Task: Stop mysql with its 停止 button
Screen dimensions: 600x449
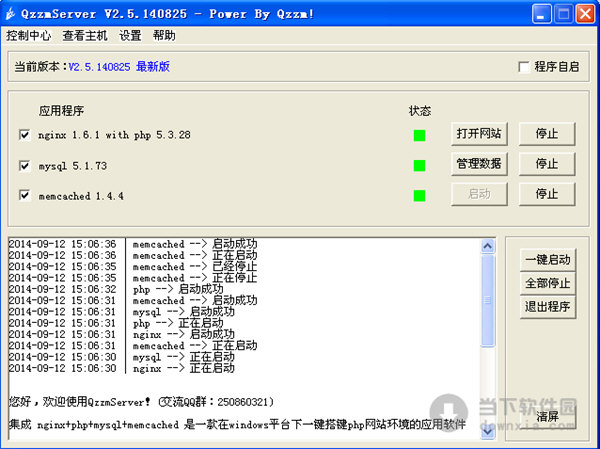Action: 547,164
